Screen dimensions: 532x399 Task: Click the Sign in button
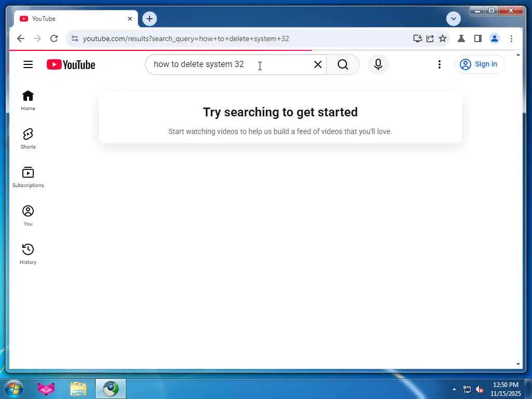(x=479, y=64)
